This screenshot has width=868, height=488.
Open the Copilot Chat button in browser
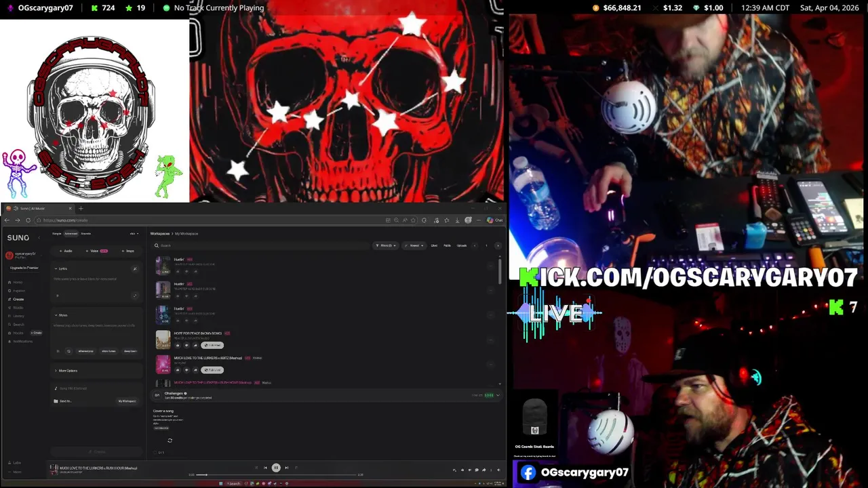(x=494, y=220)
